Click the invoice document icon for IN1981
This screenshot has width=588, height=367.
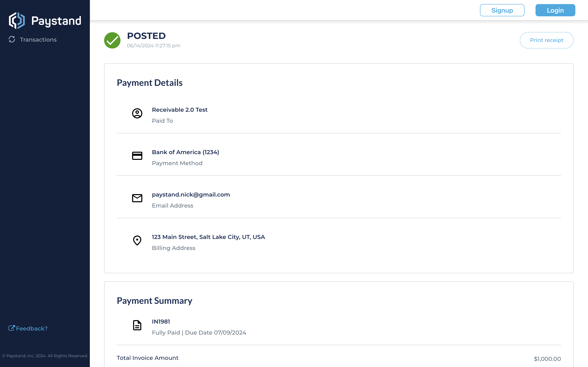(x=137, y=325)
